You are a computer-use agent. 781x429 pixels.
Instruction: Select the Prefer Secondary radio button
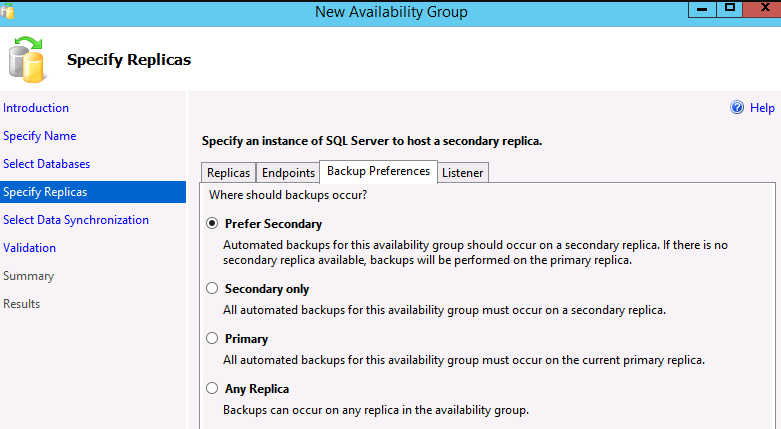(211, 224)
